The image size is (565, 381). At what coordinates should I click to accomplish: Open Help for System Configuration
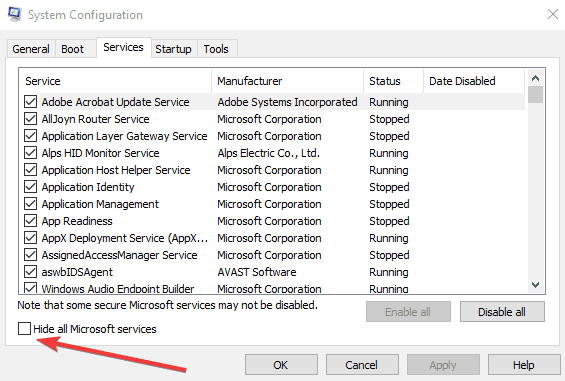524,365
